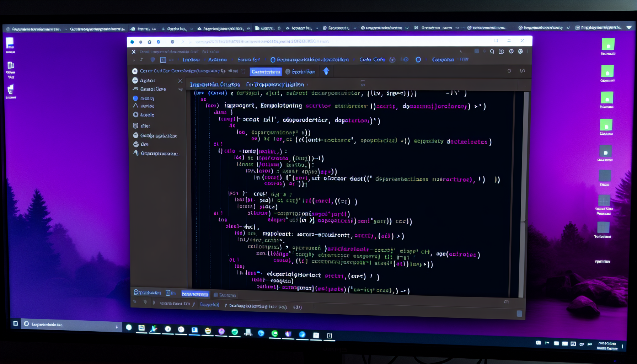Click the arrow at the taskbar search box's end

click(117, 327)
